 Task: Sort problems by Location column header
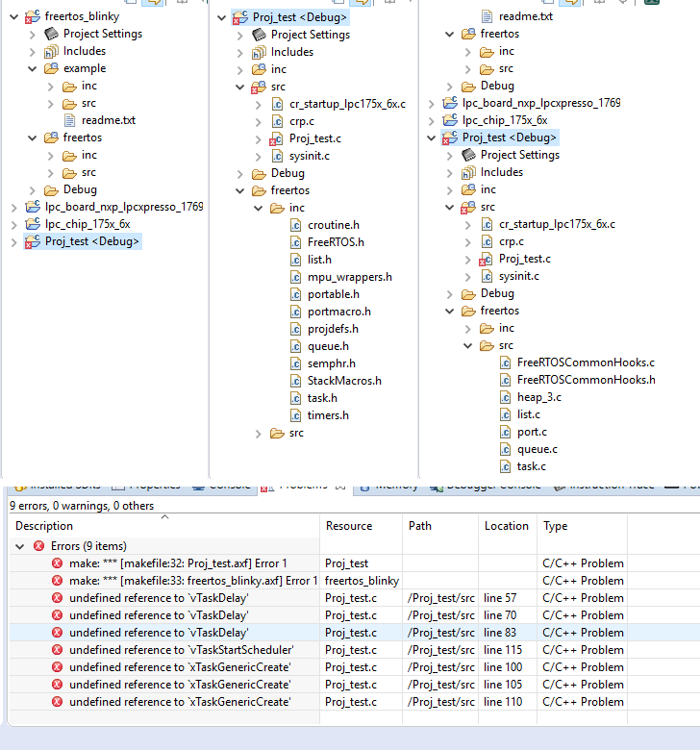pyautogui.click(x=506, y=526)
